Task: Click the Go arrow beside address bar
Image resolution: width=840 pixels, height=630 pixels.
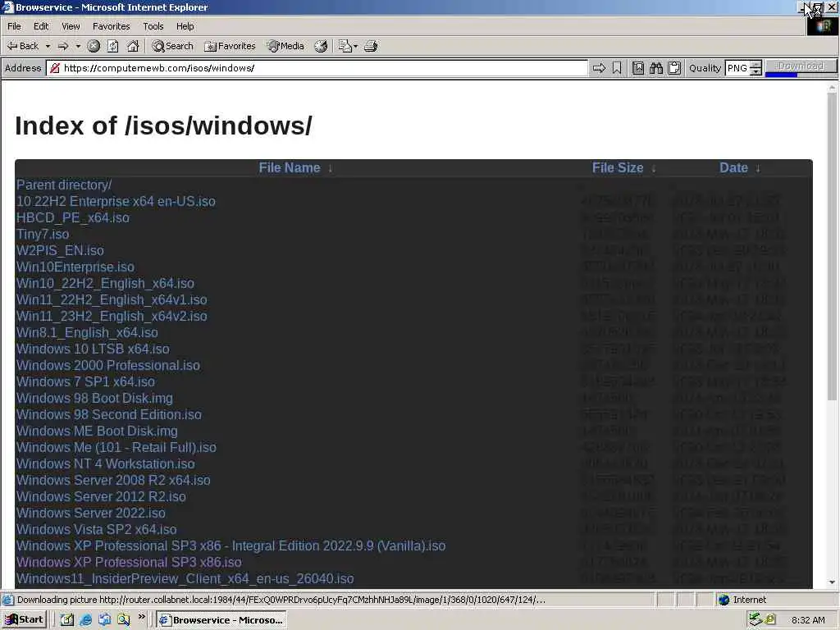Action: coord(599,68)
